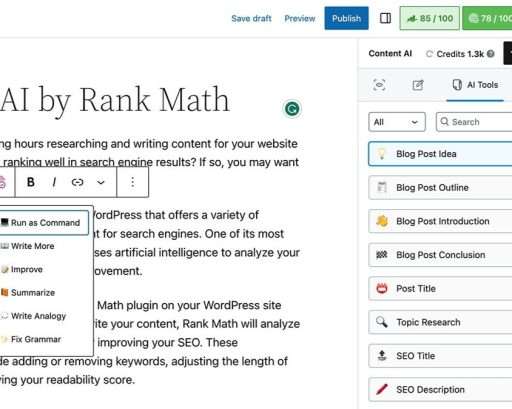Select the AI Tools tab

point(475,85)
